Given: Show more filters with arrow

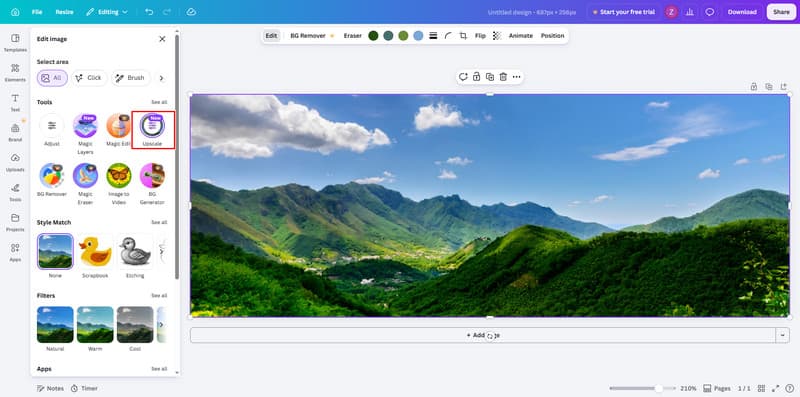Looking at the screenshot, I should pos(162,325).
